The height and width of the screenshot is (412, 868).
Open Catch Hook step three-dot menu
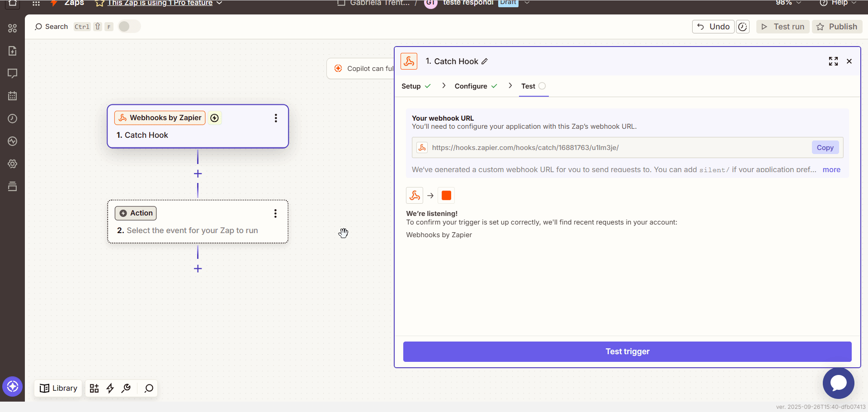pyautogui.click(x=276, y=118)
